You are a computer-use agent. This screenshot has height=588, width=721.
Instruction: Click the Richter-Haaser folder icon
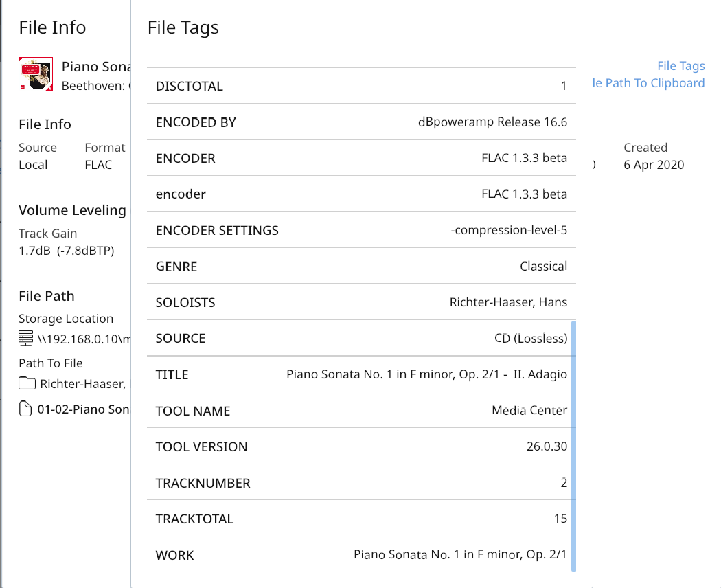click(x=27, y=383)
